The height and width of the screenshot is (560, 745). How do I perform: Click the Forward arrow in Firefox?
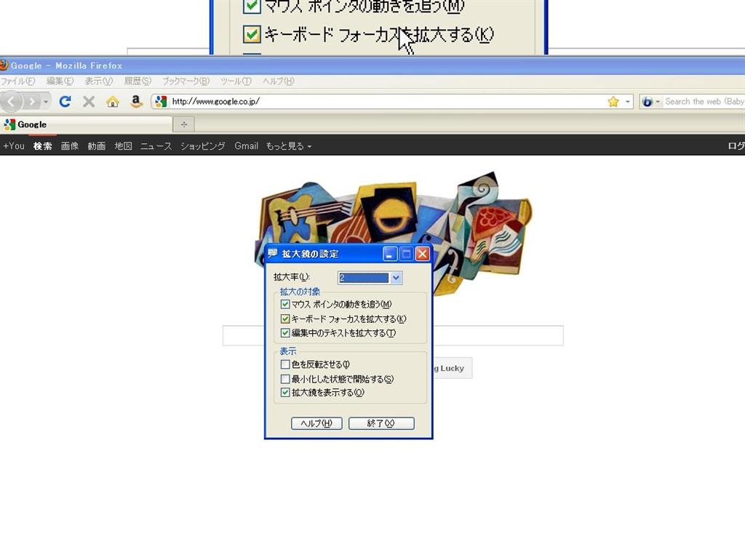coord(31,101)
